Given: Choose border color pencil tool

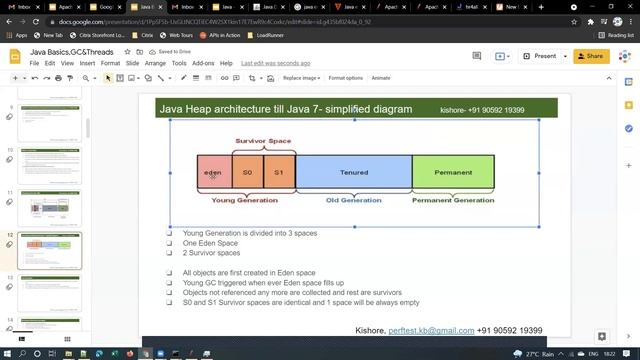Looking at the screenshot, I should tap(184, 78).
